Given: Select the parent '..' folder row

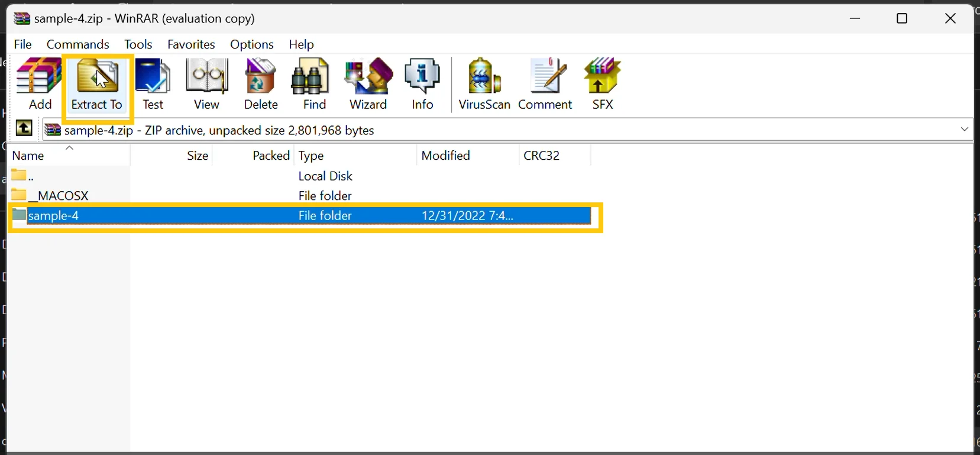Looking at the screenshot, I should (x=300, y=176).
